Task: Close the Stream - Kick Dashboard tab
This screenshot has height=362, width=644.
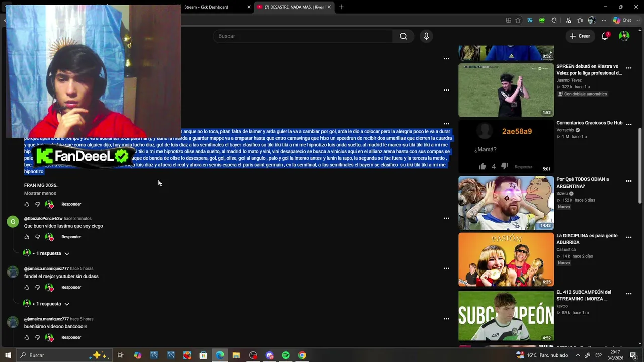Action: pos(249,7)
